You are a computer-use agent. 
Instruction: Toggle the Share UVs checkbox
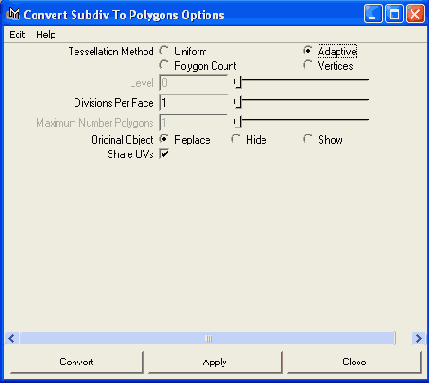click(164, 154)
